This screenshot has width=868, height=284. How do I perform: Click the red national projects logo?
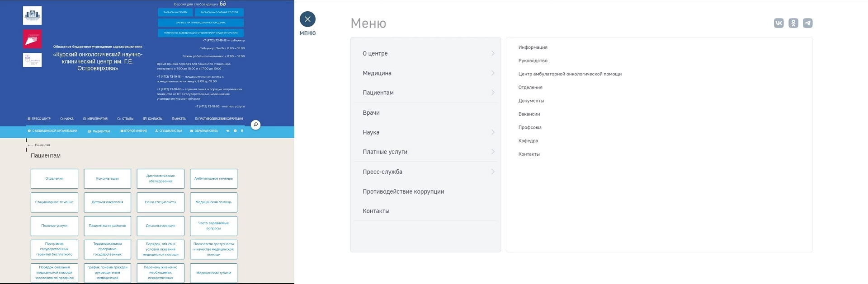point(32,39)
